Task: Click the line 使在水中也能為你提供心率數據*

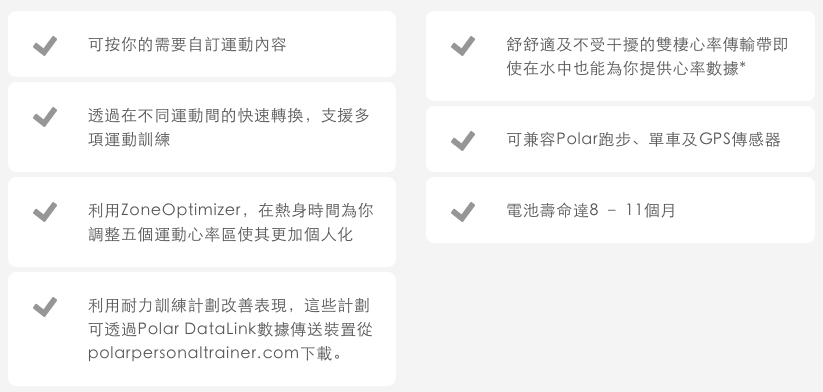Action: coord(626,68)
